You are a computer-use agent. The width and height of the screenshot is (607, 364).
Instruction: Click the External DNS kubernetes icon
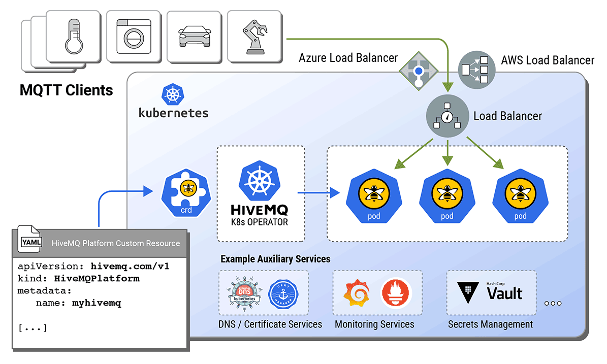pos(244,294)
